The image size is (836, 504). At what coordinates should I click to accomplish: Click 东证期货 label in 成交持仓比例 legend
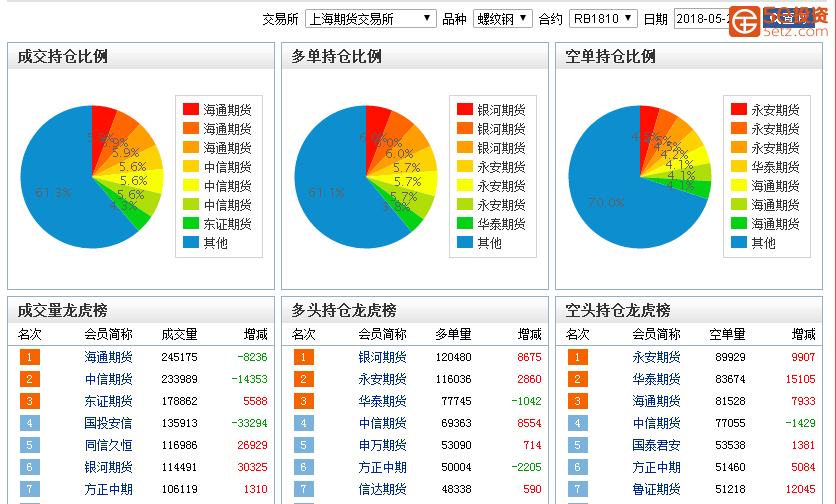(x=227, y=224)
